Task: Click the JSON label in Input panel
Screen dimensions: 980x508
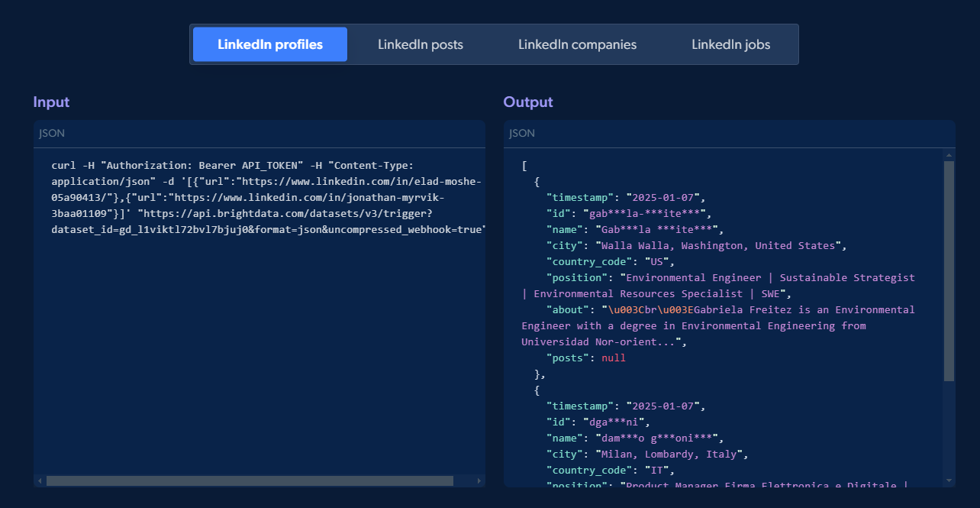Action: pos(52,133)
